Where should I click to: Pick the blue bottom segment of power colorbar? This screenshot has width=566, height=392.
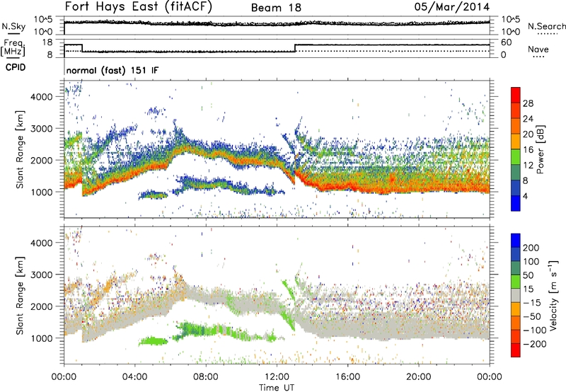tap(516, 204)
